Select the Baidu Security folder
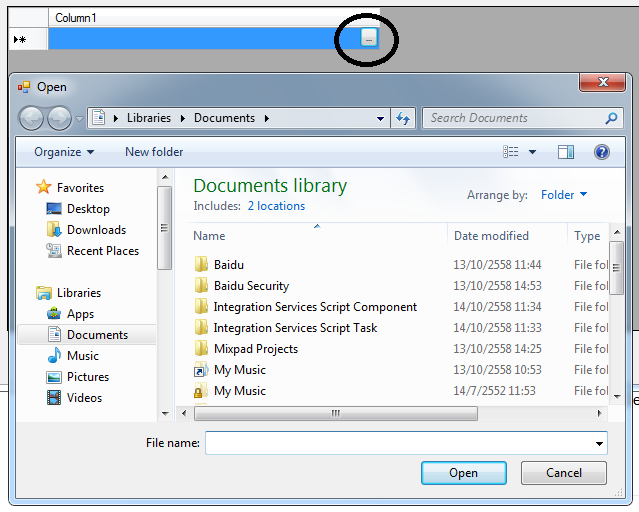Image resolution: width=639 pixels, height=512 pixels. pyautogui.click(x=251, y=286)
